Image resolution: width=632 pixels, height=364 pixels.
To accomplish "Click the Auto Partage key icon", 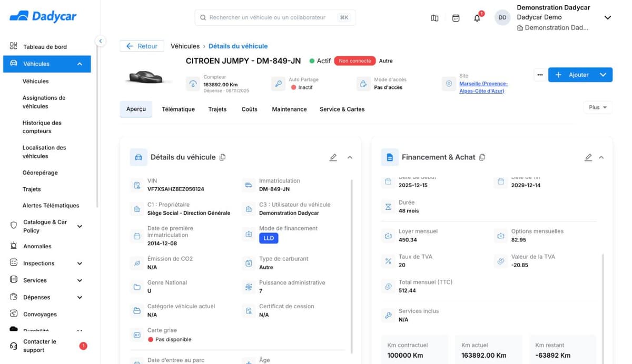I will coord(279,84).
